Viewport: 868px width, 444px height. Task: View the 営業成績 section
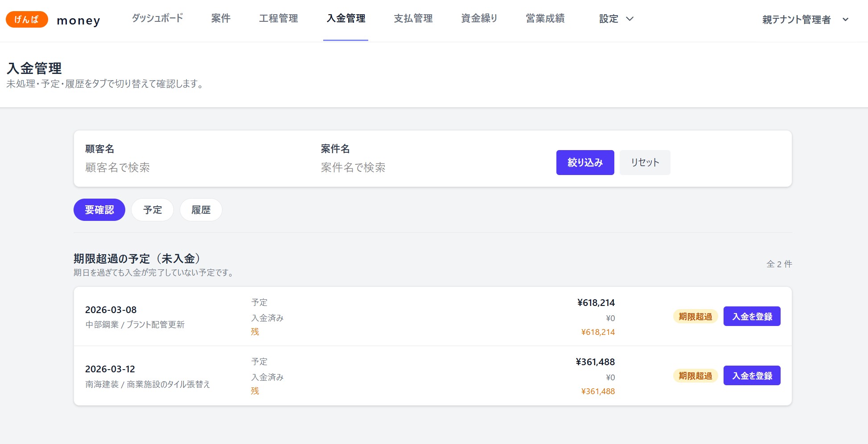point(545,19)
